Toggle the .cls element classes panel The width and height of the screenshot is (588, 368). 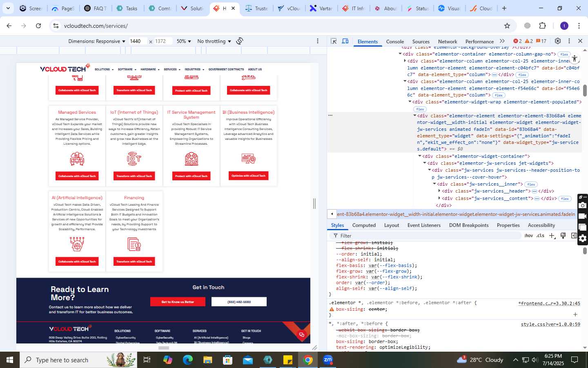coord(541,236)
